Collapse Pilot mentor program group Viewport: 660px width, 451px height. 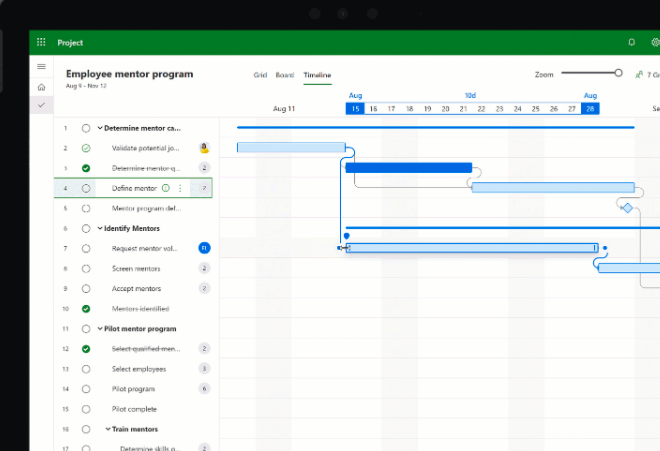[100, 328]
